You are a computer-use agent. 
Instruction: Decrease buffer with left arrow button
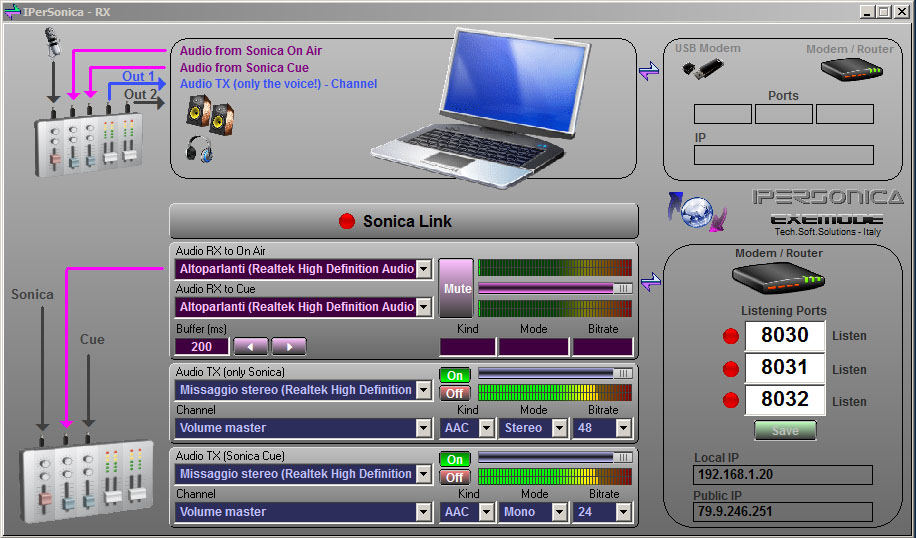251,346
